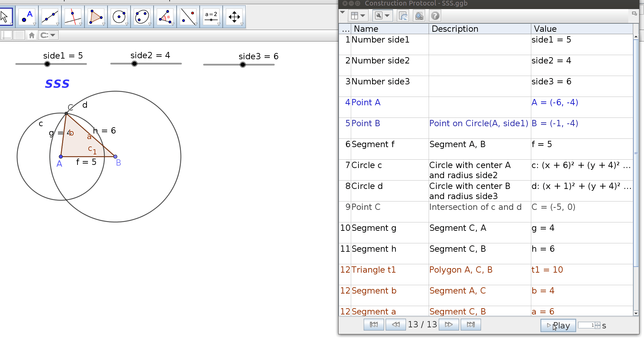The image size is (644, 342).
Task: Click the number column header
Action: coord(345,29)
